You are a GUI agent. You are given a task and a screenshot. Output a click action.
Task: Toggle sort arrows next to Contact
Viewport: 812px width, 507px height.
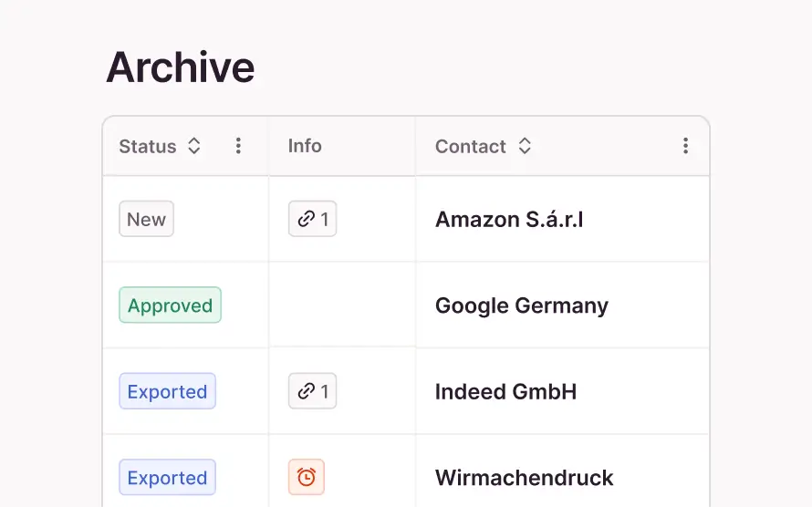[x=525, y=146]
